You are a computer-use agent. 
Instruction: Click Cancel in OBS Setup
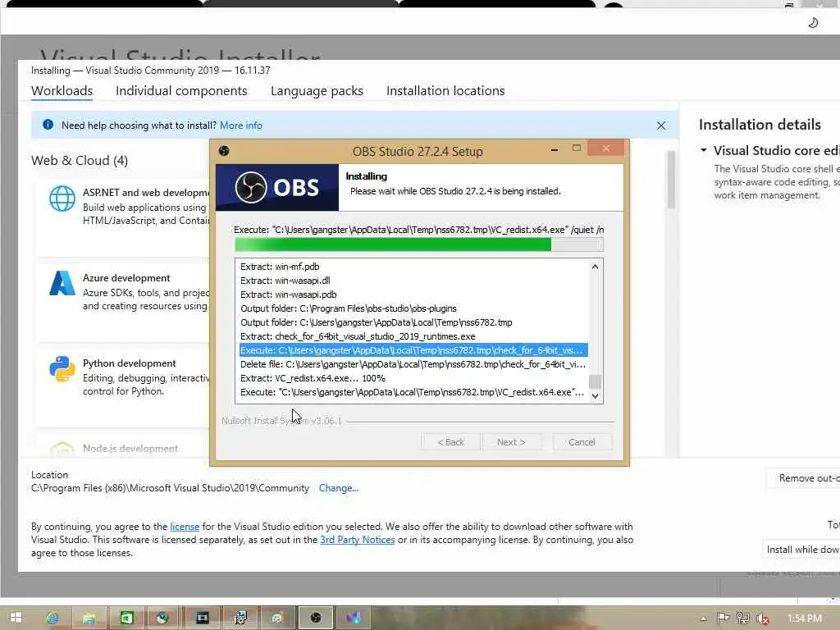click(x=582, y=442)
